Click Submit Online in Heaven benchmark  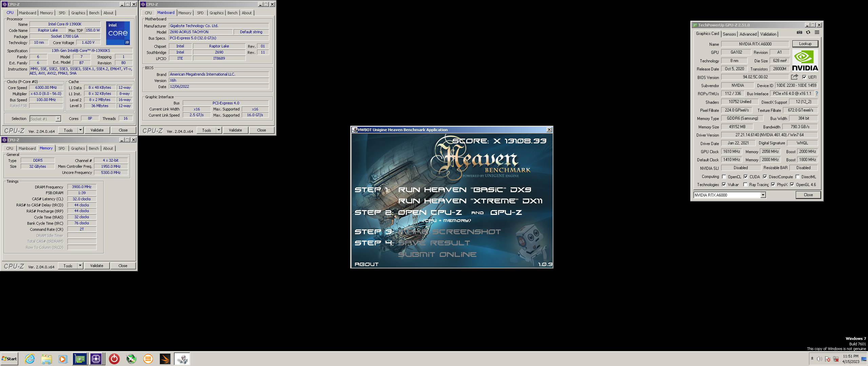[x=437, y=255]
